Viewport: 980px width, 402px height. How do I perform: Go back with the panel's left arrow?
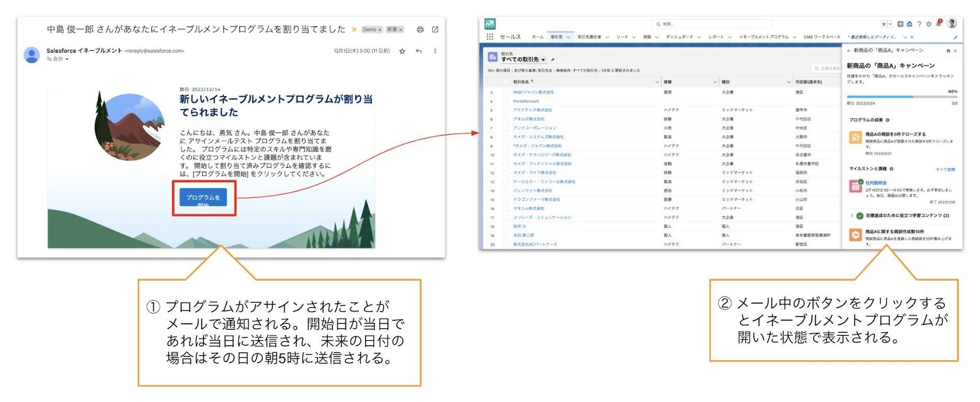pos(849,51)
